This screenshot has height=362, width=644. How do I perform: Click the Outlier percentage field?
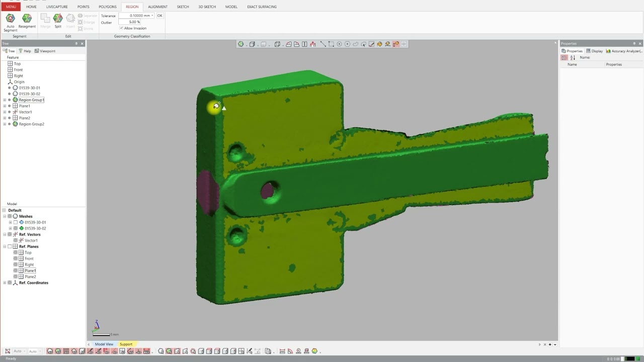pyautogui.click(x=129, y=22)
